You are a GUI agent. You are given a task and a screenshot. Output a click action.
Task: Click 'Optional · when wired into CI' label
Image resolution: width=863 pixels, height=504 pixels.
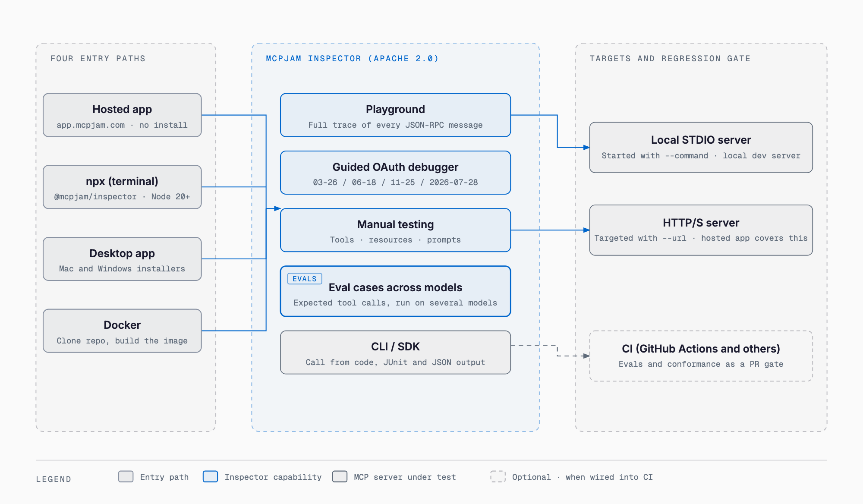pyautogui.click(x=583, y=477)
